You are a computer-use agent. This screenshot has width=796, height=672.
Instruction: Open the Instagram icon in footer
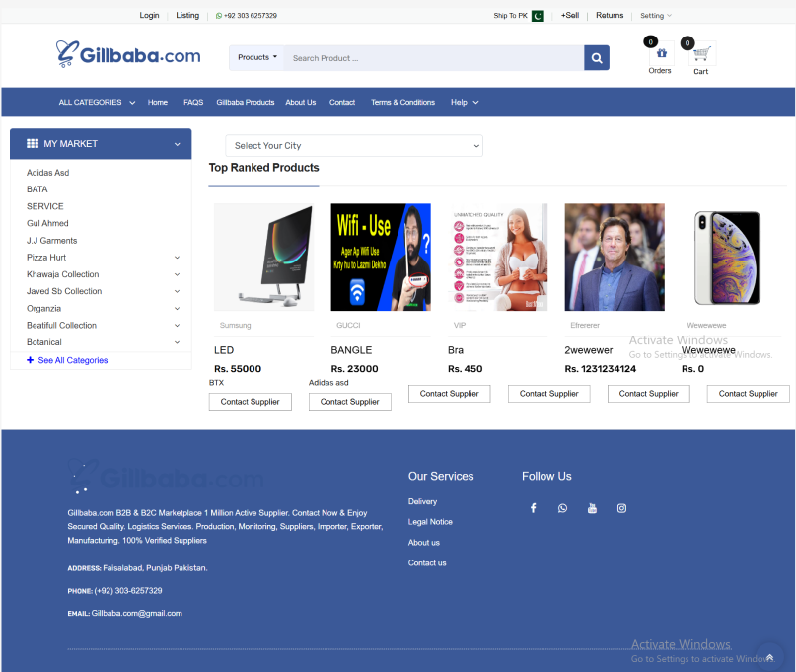[621, 508]
